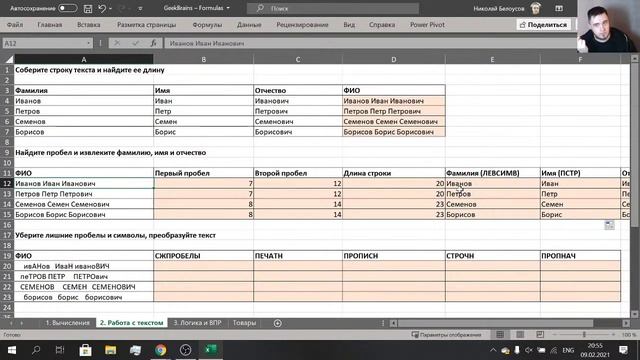Click the vertical scrollbar up arrow
Image resolution: width=640 pixels, height=360 pixels.
coord(634,59)
